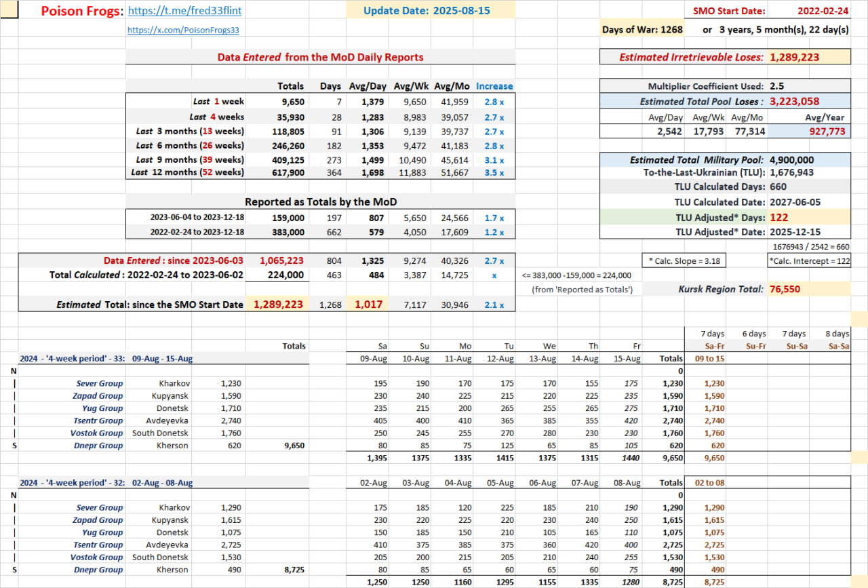Image resolution: width=868 pixels, height=588 pixels.
Task: Click Sever Group in the 09-Aug period
Action: 100,384
